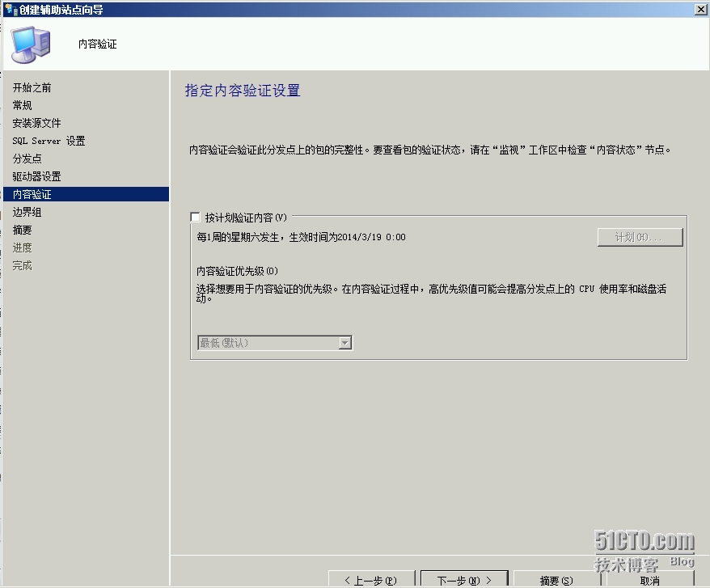
Task: Select 进度 step in sidebar
Action: point(22,247)
